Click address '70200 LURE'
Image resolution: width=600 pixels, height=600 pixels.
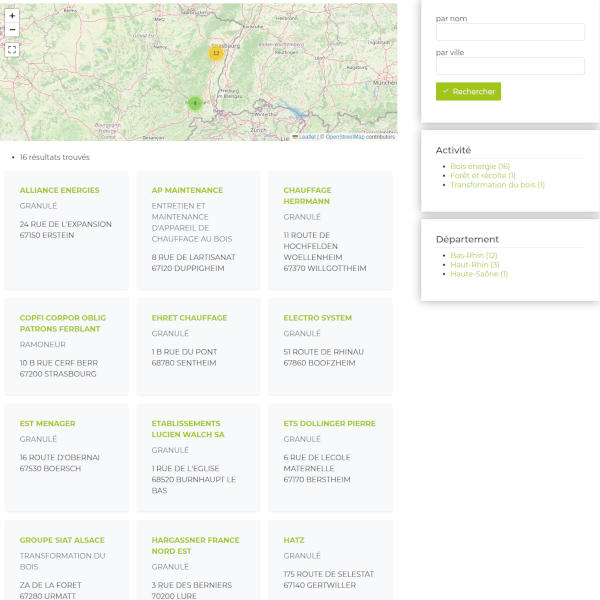(174, 596)
